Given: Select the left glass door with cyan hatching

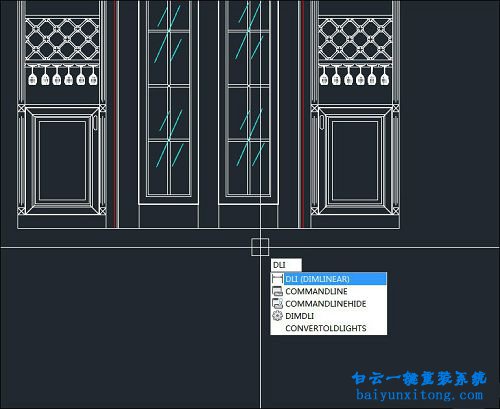Looking at the screenshot, I should point(169,102).
